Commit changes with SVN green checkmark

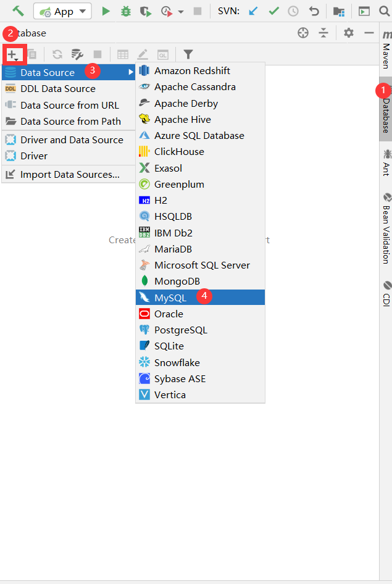[273, 11]
